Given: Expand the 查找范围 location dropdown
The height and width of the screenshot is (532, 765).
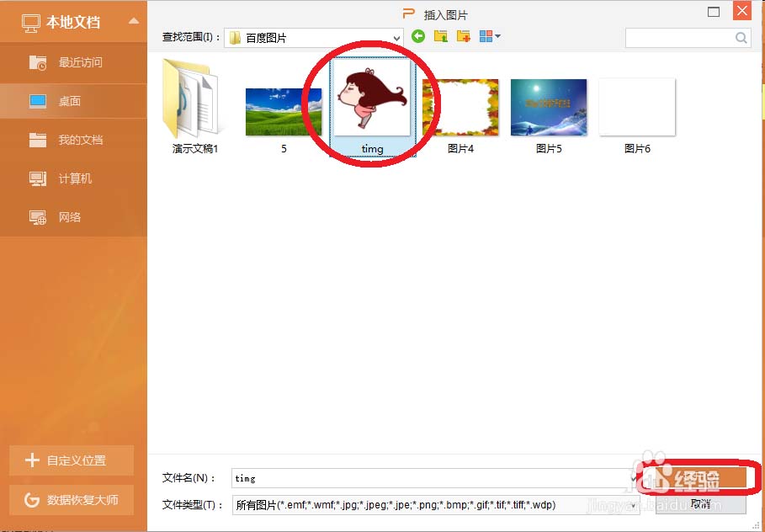Looking at the screenshot, I should tap(397, 37).
